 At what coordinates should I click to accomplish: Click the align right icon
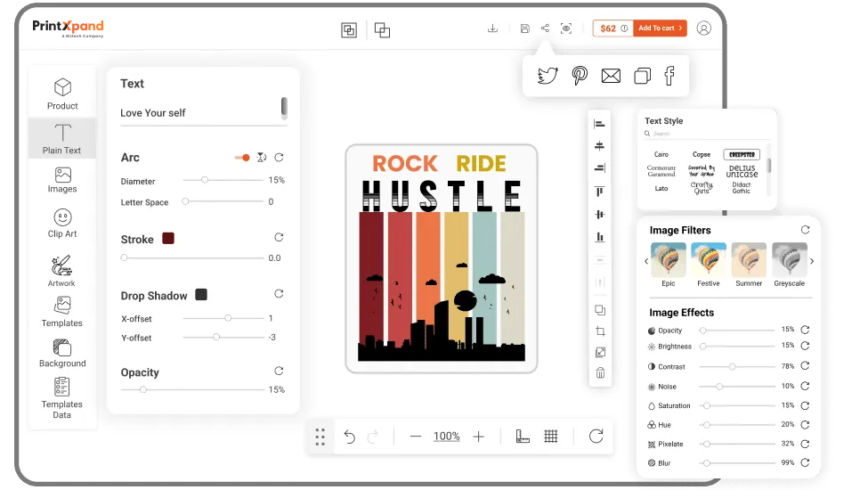pos(599,167)
